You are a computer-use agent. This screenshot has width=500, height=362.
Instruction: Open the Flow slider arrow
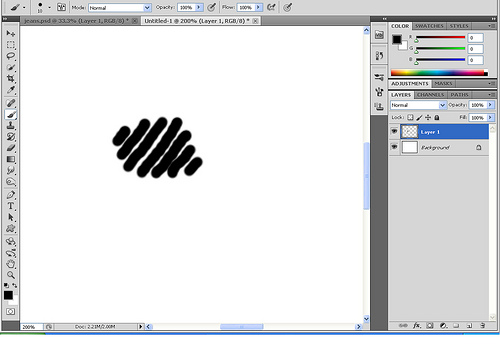coord(259,7)
